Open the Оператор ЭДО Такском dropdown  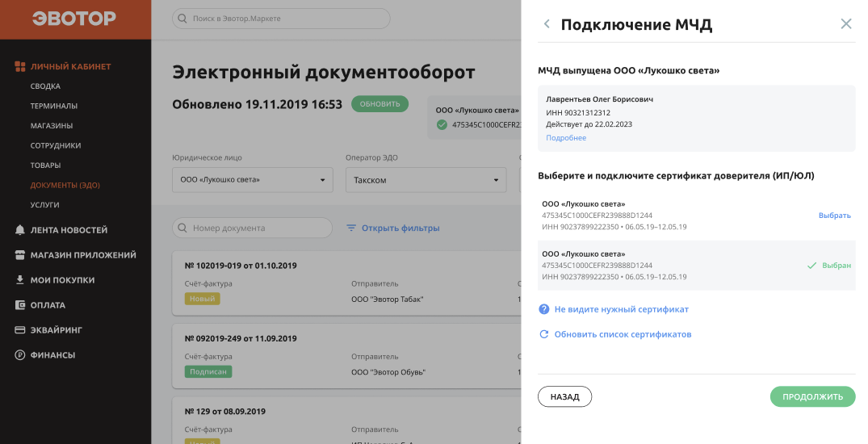point(426,180)
